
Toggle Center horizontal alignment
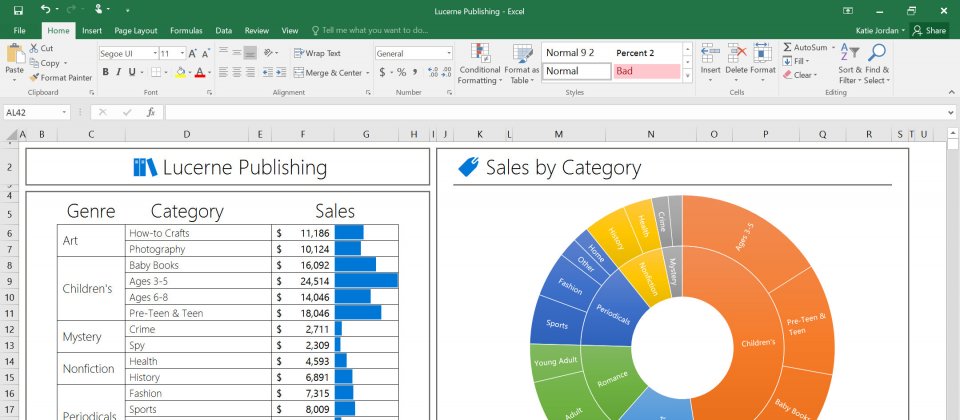point(236,72)
